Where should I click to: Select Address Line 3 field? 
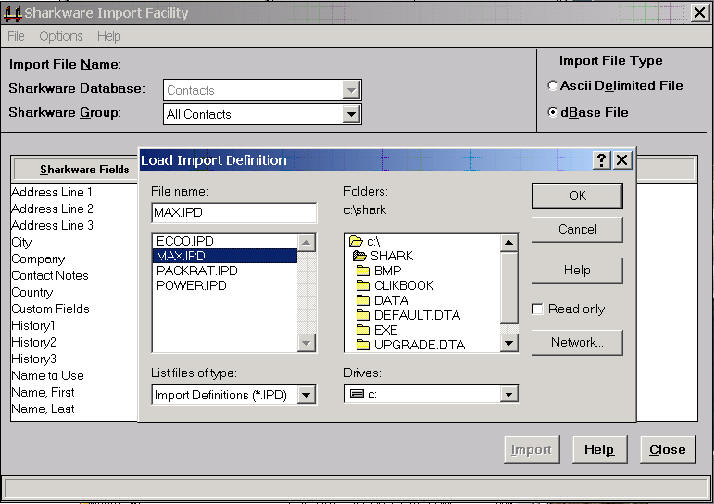[x=52, y=225]
